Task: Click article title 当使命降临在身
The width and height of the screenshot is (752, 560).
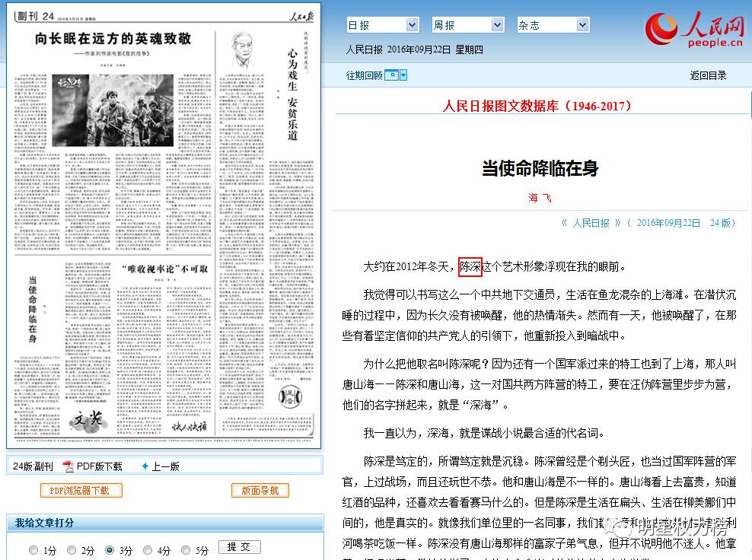Action: tap(540, 168)
